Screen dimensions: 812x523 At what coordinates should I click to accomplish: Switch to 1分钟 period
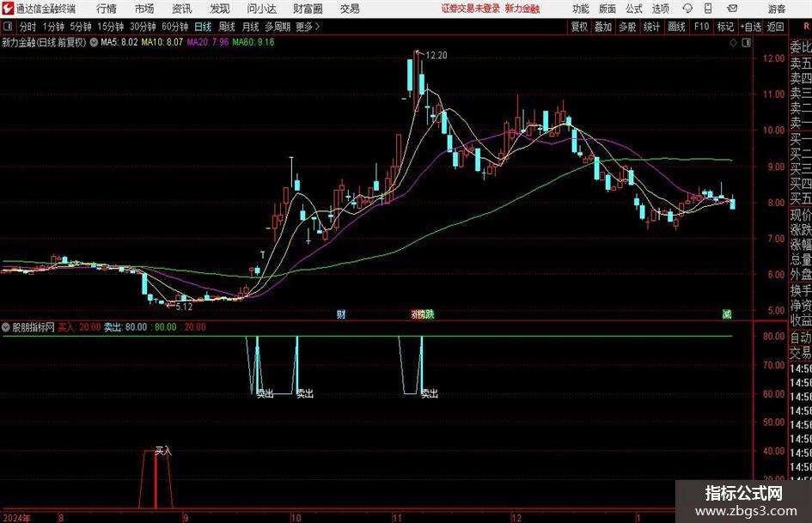[x=53, y=27]
